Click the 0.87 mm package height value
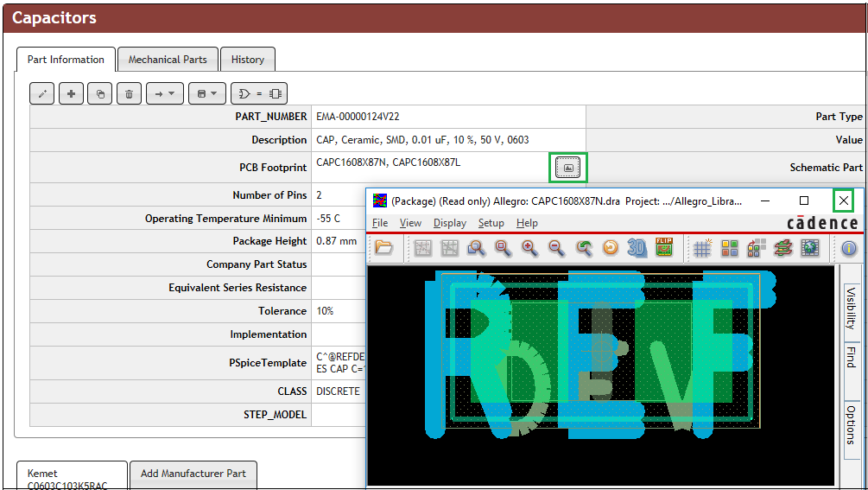The height and width of the screenshot is (490, 868). click(x=337, y=241)
